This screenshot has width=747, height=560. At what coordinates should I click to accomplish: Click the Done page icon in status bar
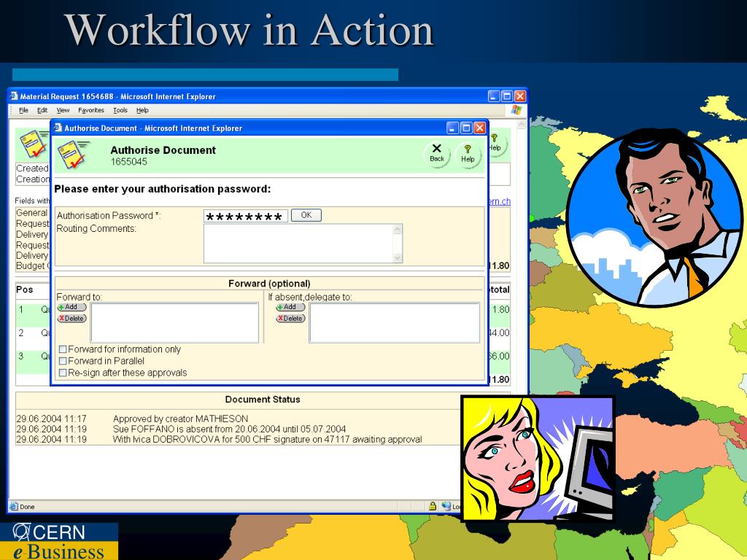[x=14, y=506]
